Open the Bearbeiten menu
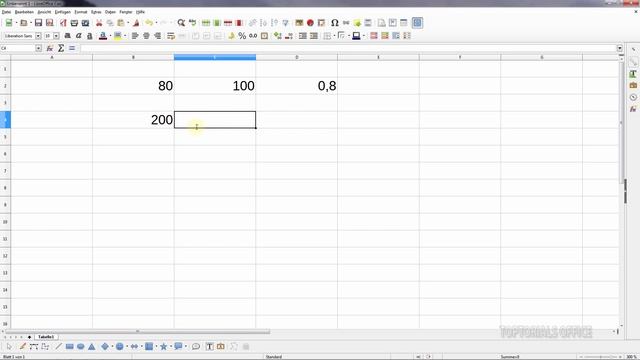Screen dimensions: 640x360 [x=24, y=12]
